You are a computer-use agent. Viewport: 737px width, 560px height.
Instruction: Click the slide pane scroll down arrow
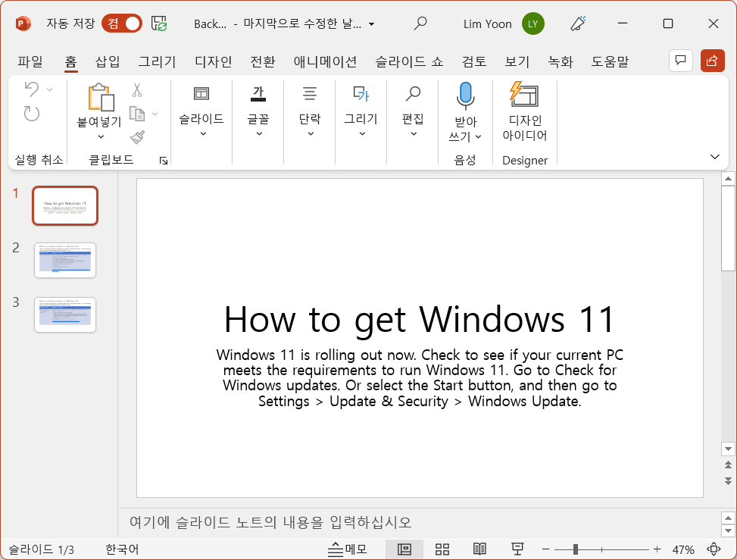click(728, 449)
